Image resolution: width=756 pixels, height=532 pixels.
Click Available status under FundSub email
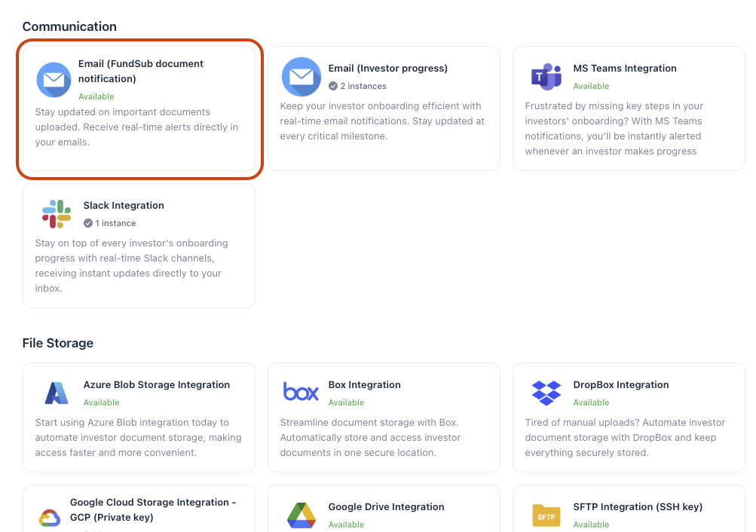(x=96, y=96)
